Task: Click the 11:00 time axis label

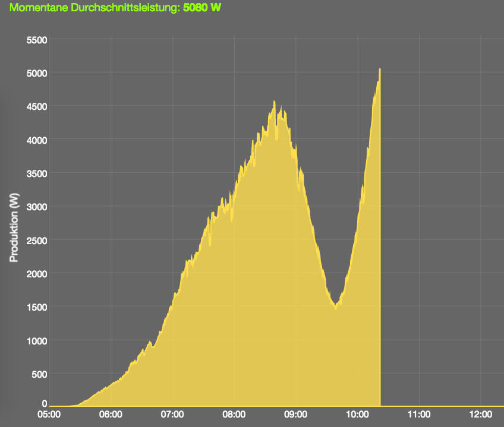Action: [x=419, y=415]
